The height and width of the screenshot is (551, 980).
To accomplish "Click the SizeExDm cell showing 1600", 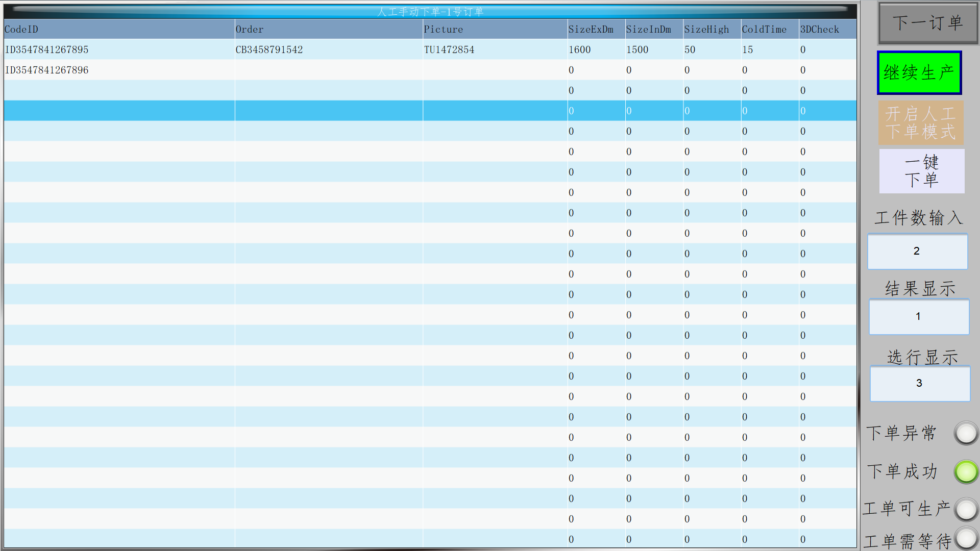I will tap(580, 50).
